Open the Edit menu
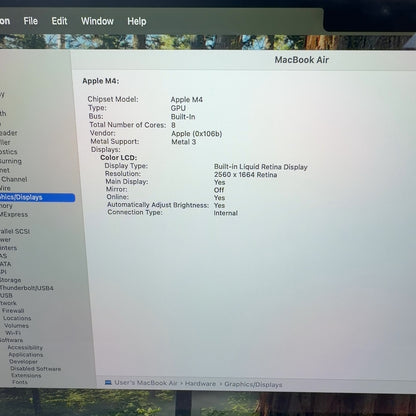Viewport: 416px width, 416px height. tap(59, 21)
